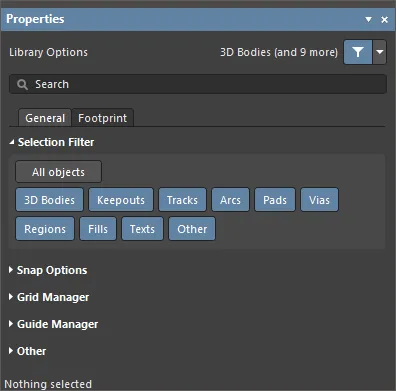Screen dimensions: 396x391
Task: Toggle Keepouts selection filter
Action: pyautogui.click(x=121, y=200)
